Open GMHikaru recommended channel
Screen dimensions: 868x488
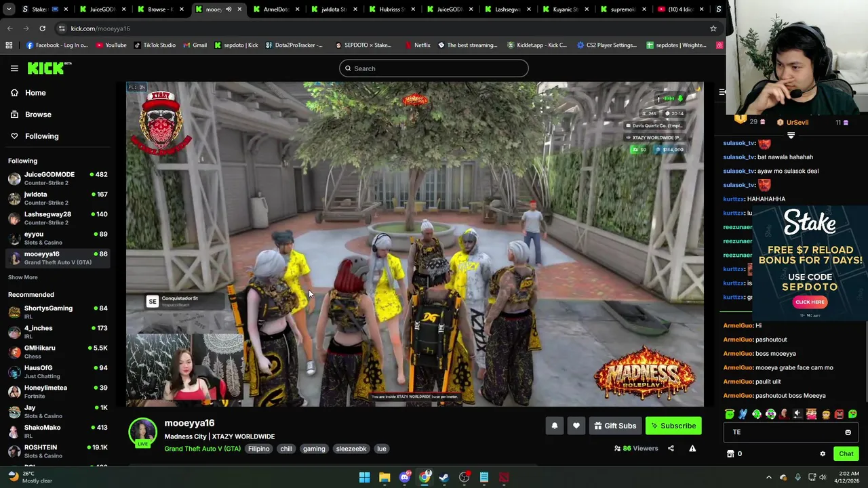[x=58, y=352]
